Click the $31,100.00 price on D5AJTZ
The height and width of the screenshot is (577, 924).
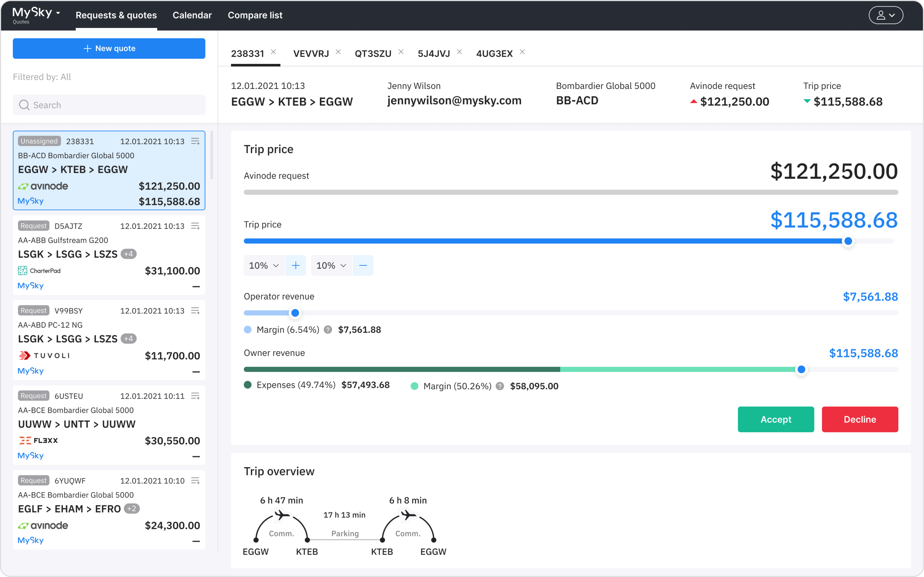click(x=172, y=271)
